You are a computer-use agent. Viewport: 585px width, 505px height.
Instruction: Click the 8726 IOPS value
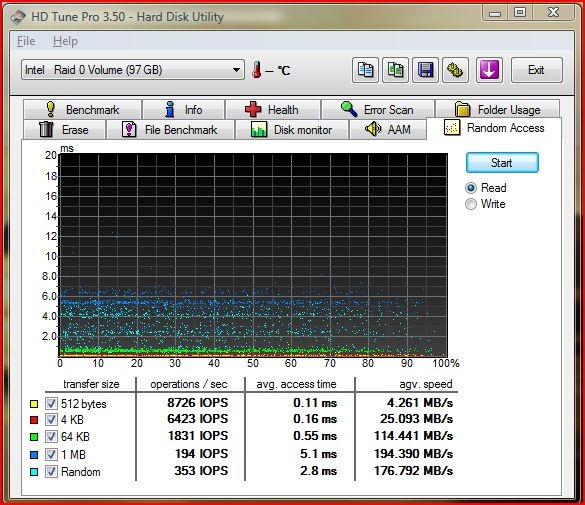pyautogui.click(x=197, y=403)
